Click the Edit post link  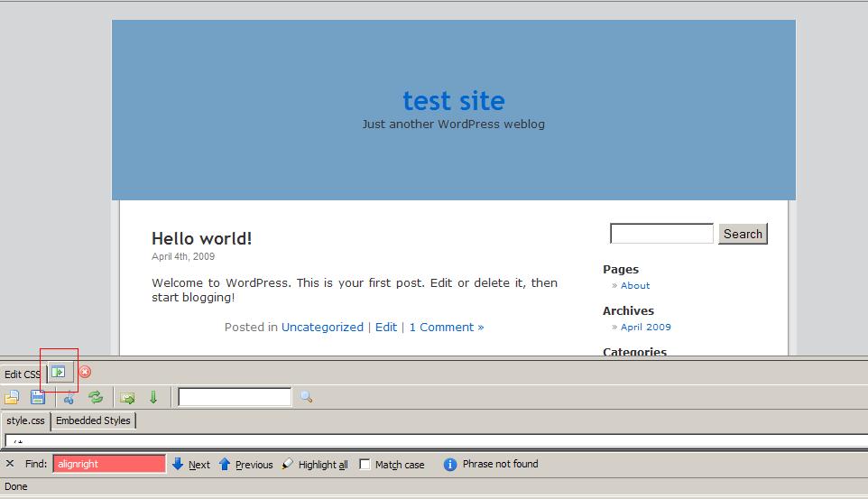point(386,328)
